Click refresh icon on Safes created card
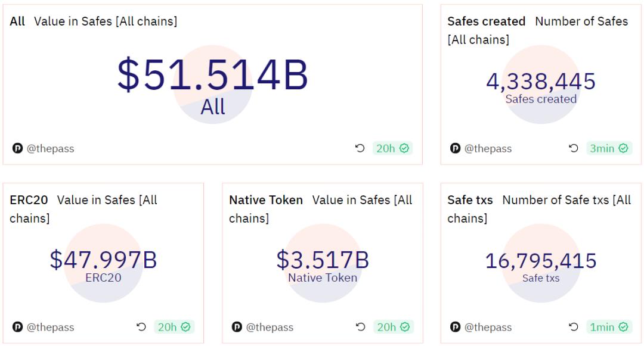 (574, 148)
